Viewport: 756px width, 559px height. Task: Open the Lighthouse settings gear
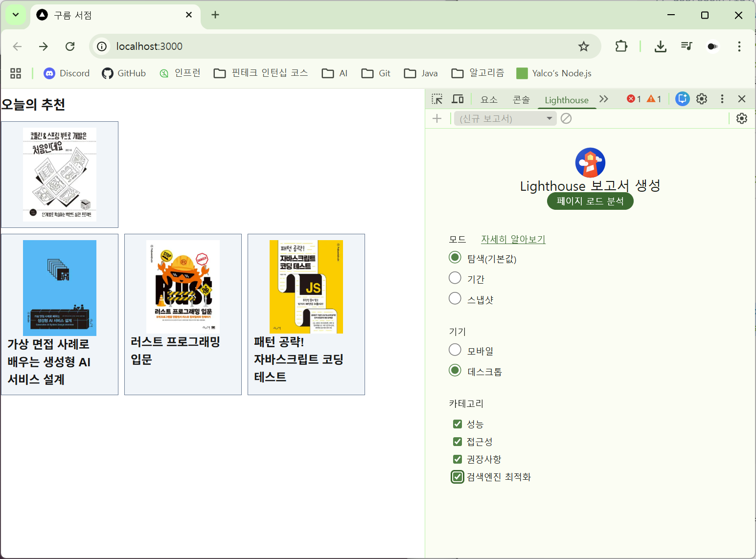pyautogui.click(x=741, y=118)
